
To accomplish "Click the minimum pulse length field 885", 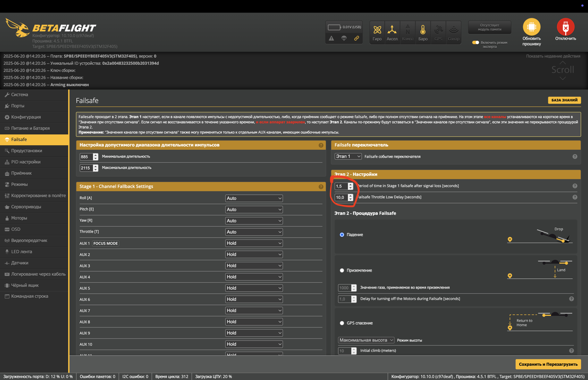I will point(89,157).
